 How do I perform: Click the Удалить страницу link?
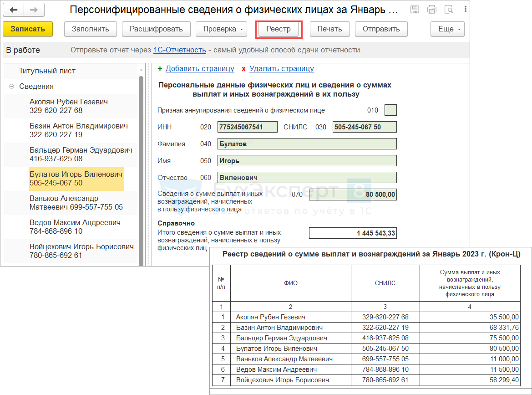pyautogui.click(x=282, y=69)
